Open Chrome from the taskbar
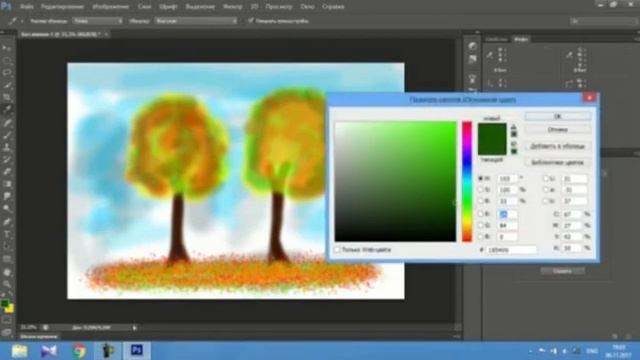 tap(79, 351)
